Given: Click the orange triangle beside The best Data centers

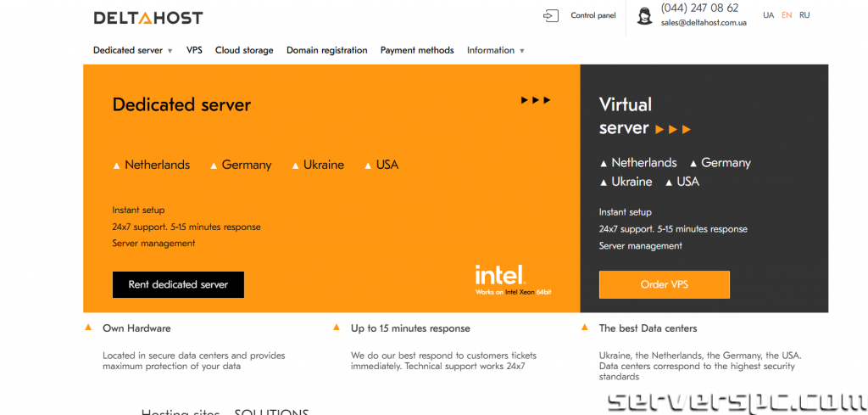Looking at the screenshot, I should 585,328.
